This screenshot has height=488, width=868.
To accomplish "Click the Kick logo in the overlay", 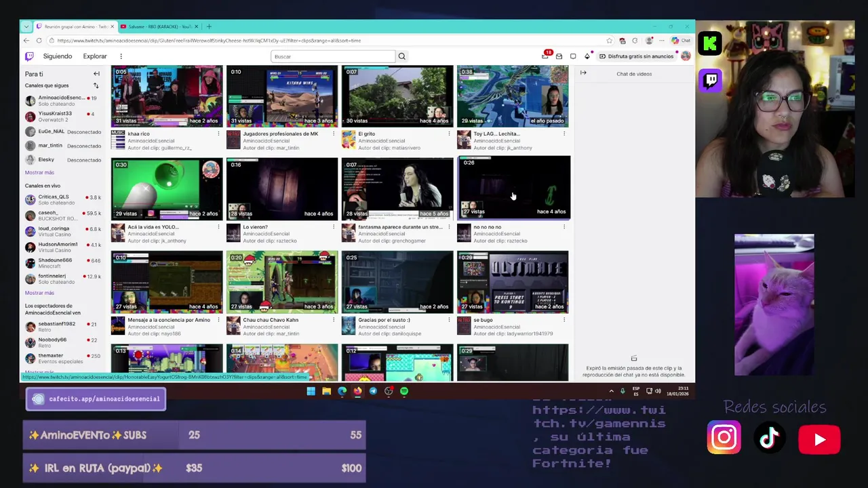I will pyautogui.click(x=711, y=44).
